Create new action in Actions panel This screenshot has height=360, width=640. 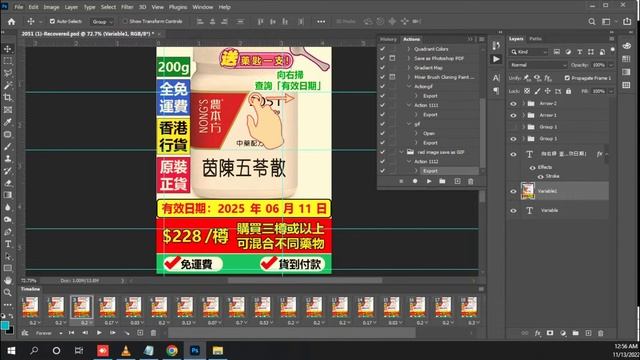[x=457, y=181]
